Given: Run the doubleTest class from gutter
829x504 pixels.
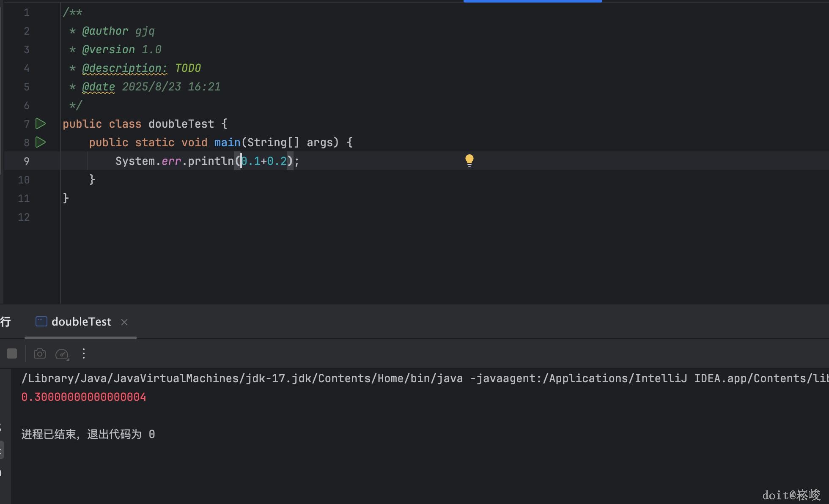Looking at the screenshot, I should pyautogui.click(x=41, y=124).
